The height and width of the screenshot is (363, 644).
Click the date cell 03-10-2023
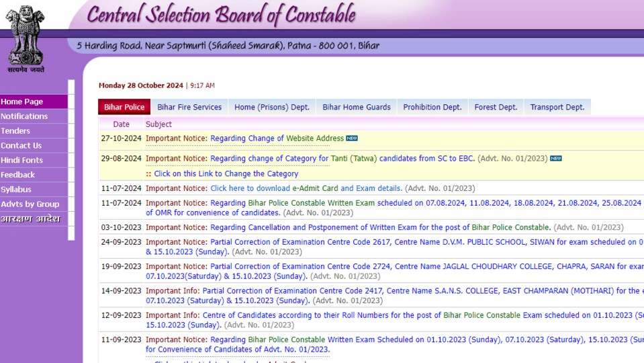pos(121,227)
